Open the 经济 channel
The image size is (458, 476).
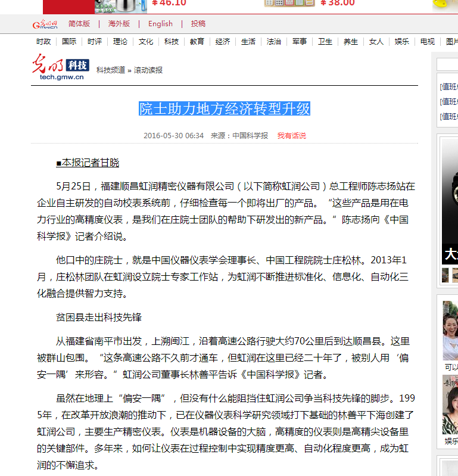coord(223,42)
